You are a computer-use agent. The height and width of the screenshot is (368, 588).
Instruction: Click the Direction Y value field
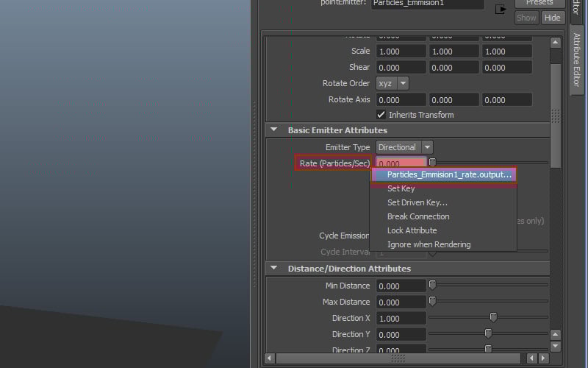(401, 335)
